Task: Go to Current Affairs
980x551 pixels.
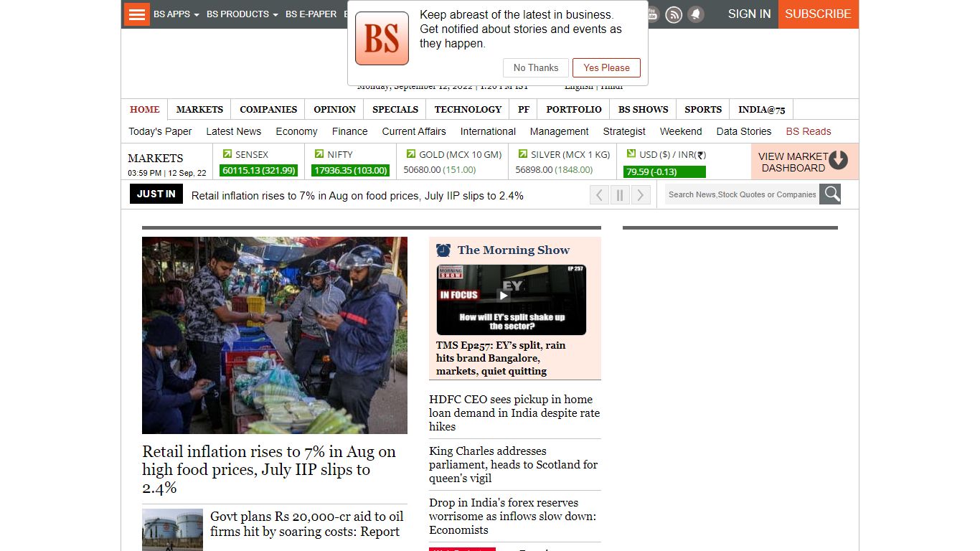Action: tap(414, 131)
